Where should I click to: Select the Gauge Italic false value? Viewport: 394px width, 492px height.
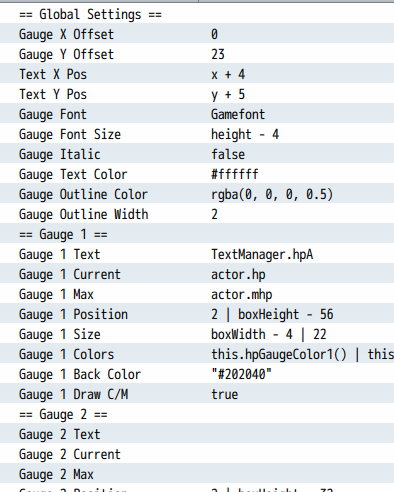click(x=228, y=154)
